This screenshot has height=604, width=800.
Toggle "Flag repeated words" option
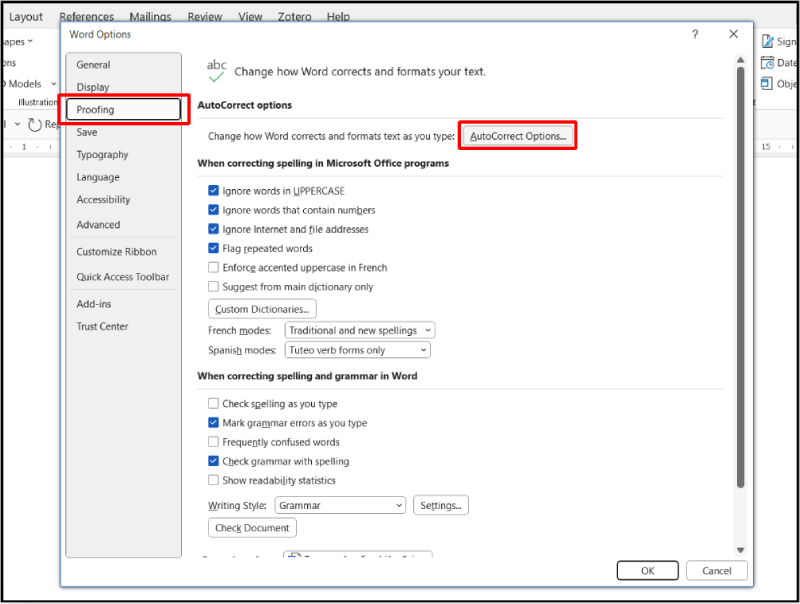pyautogui.click(x=214, y=248)
